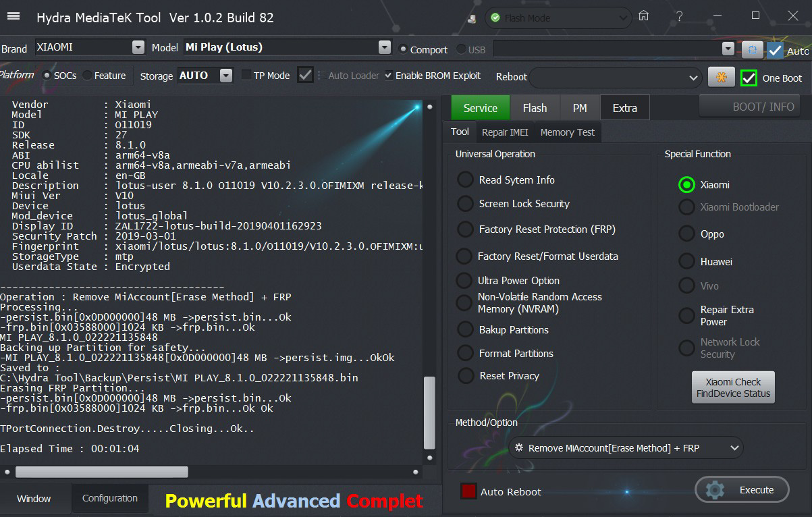Click the BOOT/ INFO button
The width and height of the screenshot is (812, 517).
coord(749,107)
